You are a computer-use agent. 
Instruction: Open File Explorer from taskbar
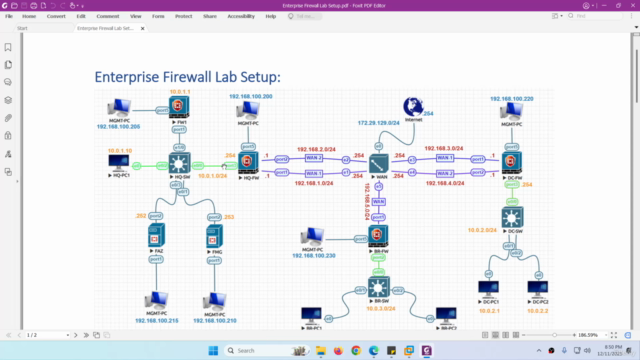[321, 351]
